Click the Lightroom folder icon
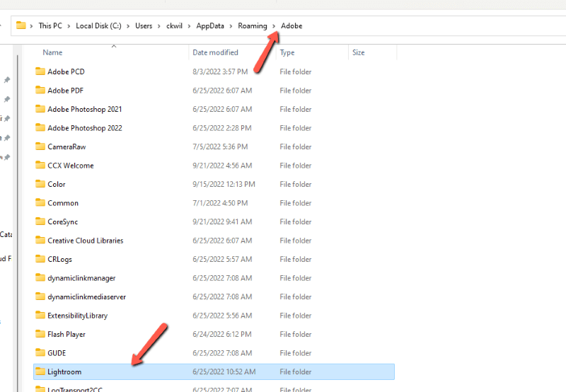The width and height of the screenshot is (566, 392). click(40, 371)
